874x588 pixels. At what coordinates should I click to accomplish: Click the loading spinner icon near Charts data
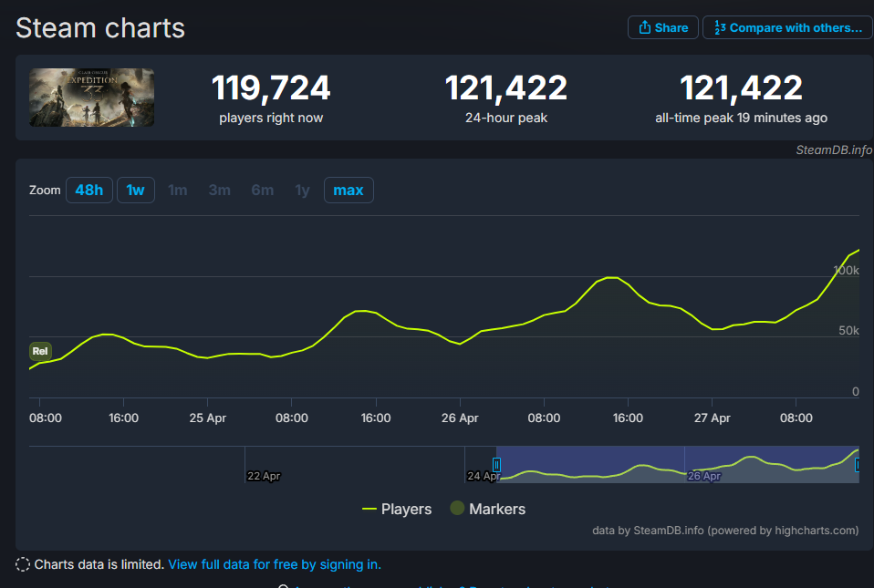click(x=23, y=564)
